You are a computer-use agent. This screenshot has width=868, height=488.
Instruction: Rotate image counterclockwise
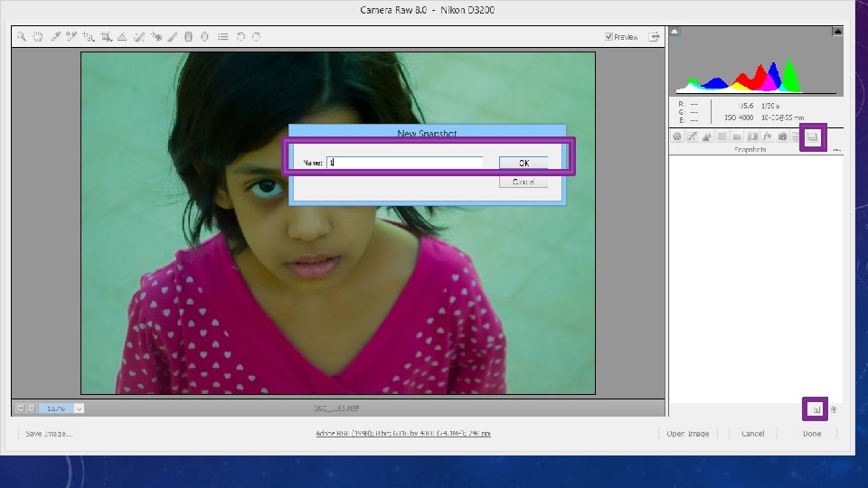tap(241, 37)
